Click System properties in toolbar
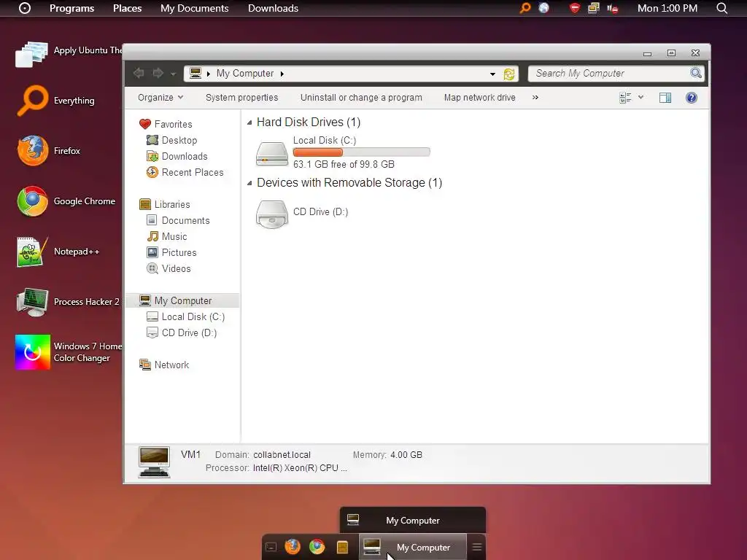747x560 pixels. click(x=241, y=98)
